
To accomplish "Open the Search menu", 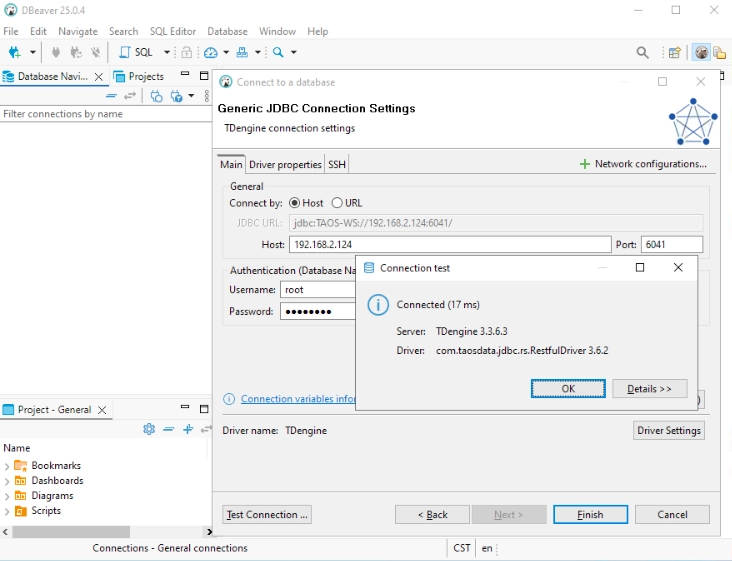I will click(x=124, y=31).
